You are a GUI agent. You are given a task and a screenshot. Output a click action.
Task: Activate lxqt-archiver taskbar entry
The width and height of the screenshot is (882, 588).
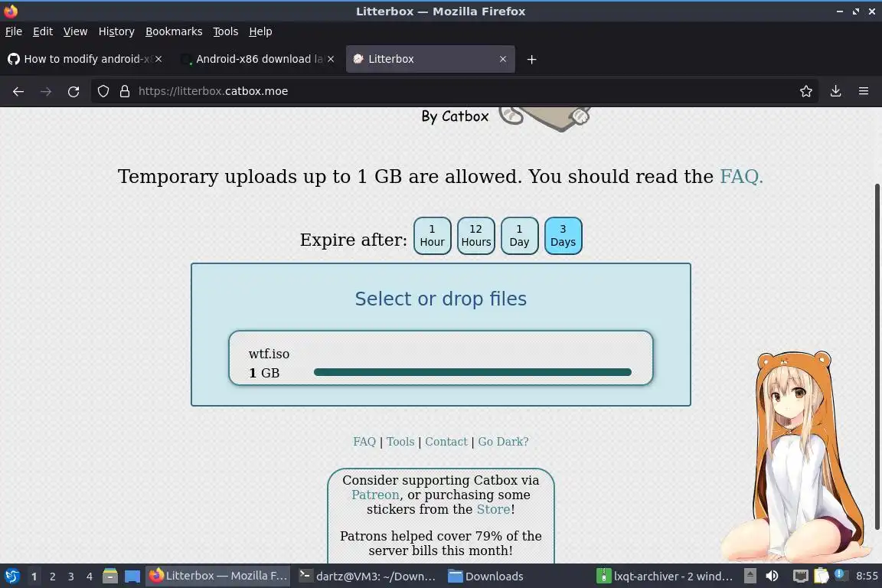click(665, 576)
